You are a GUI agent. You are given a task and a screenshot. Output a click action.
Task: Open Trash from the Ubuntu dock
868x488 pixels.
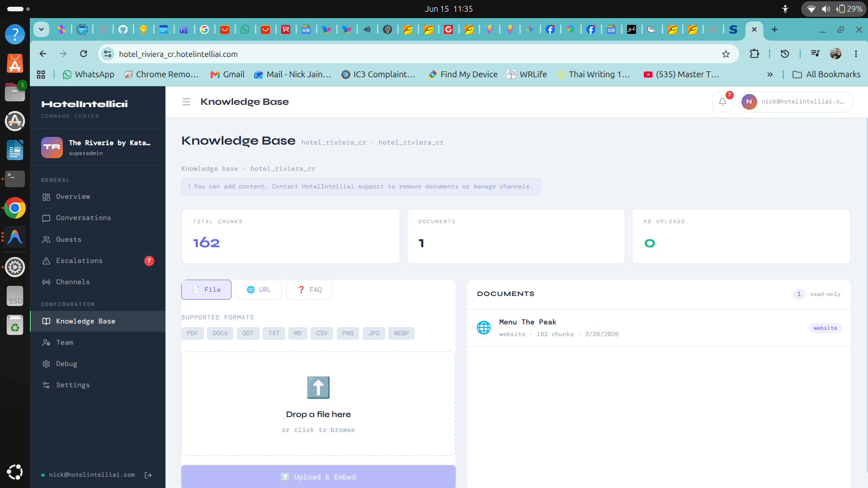[15, 325]
